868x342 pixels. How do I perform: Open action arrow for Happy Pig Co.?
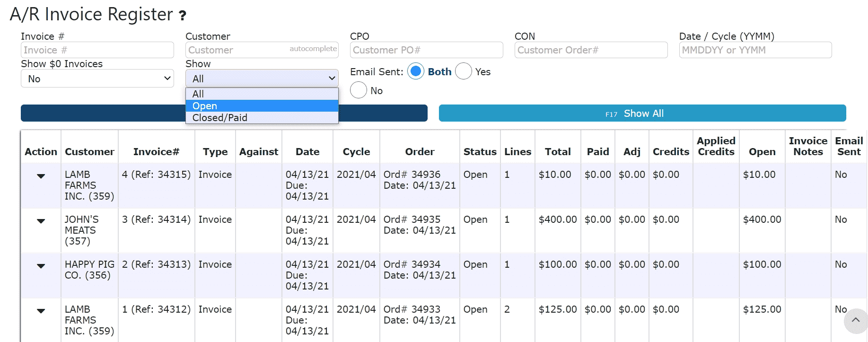(41, 266)
